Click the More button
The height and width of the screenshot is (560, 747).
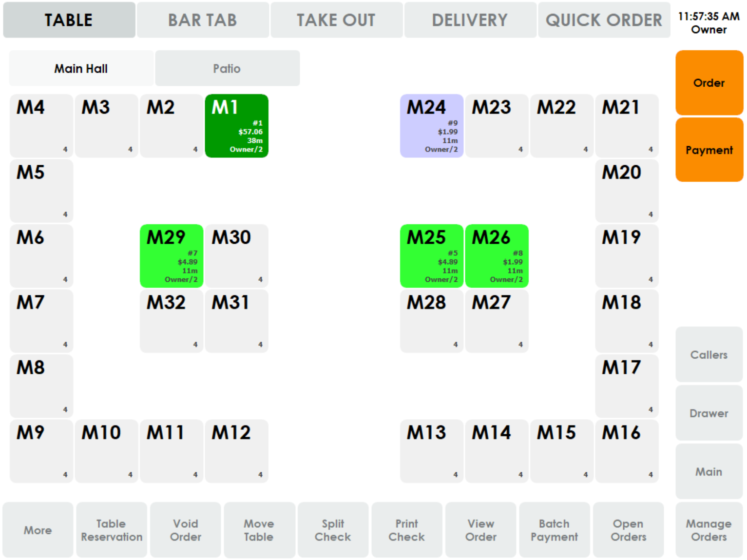point(38,530)
